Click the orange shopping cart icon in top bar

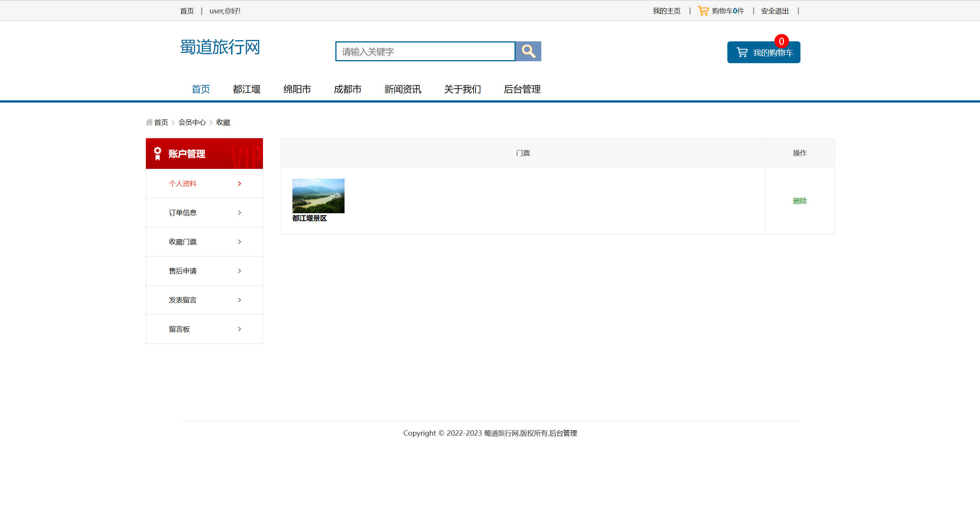(x=703, y=10)
